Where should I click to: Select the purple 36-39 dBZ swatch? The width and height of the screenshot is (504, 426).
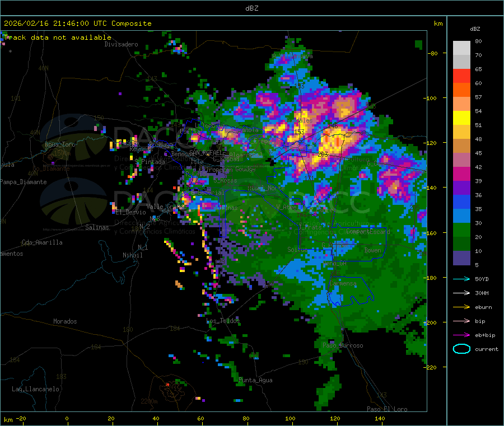pyautogui.click(x=461, y=188)
